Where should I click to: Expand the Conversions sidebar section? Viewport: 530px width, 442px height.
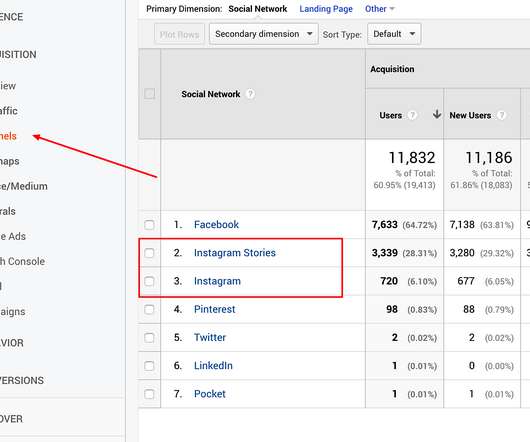(x=22, y=380)
